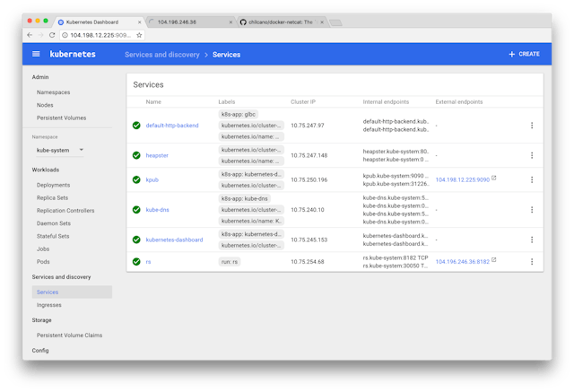
Task: Open Pods in sidebar
Action: pyautogui.click(x=43, y=262)
